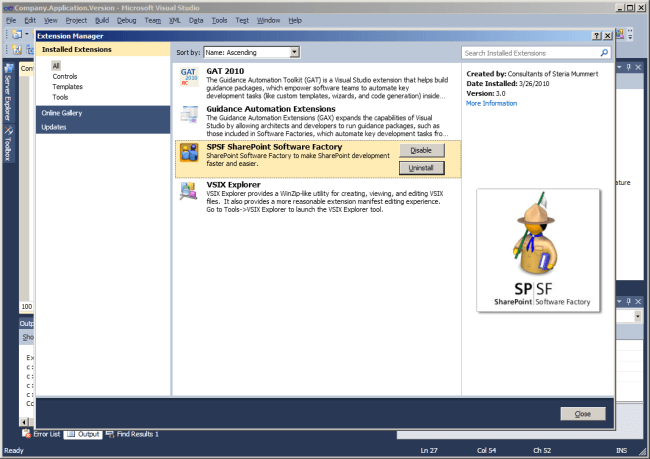Click the Guidance Automation Extensions icon
650x459 pixels.
pos(189,115)
